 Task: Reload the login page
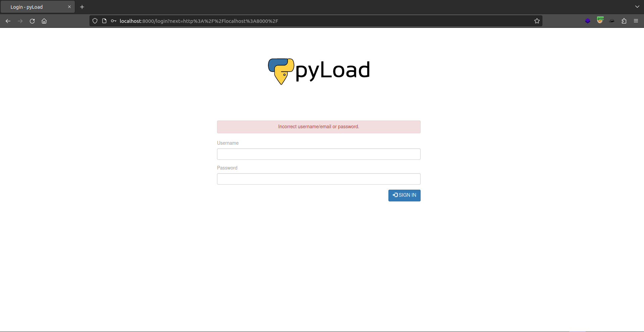(32, 21)
